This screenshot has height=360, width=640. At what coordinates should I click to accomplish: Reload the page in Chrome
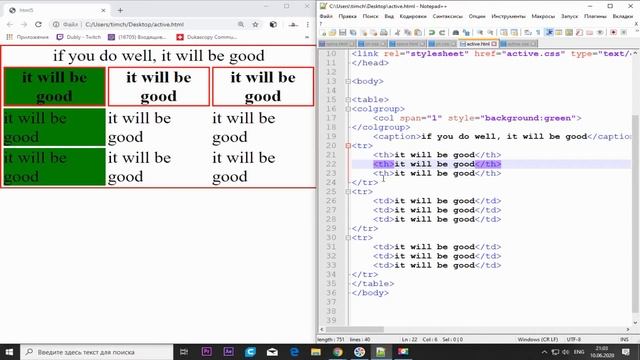tap(38, 24)
